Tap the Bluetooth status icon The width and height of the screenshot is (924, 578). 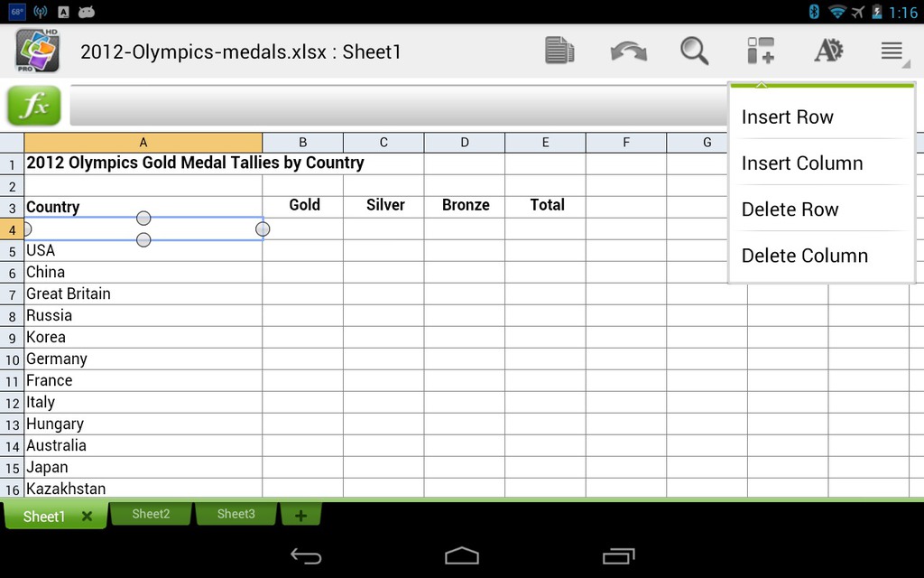(x=815, y=11)
